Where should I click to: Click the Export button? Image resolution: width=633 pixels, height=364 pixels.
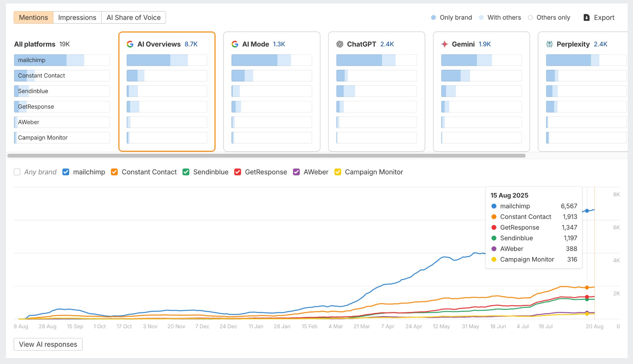click(599, 17)
